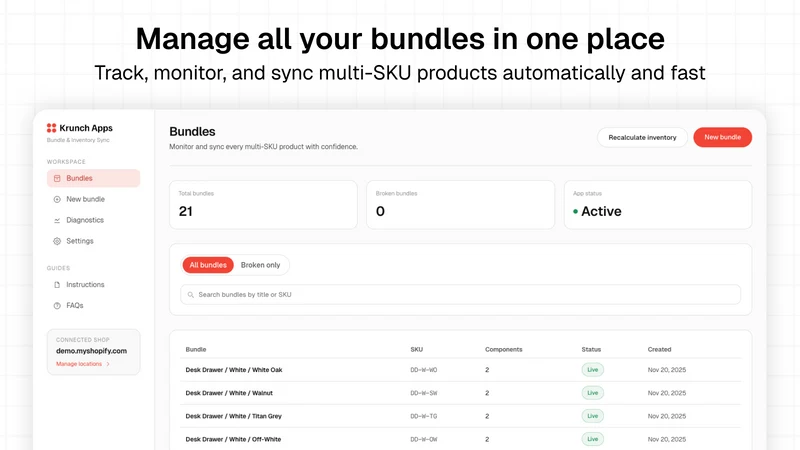Click the SKU DD-W-TG

[x=423, y=416]
